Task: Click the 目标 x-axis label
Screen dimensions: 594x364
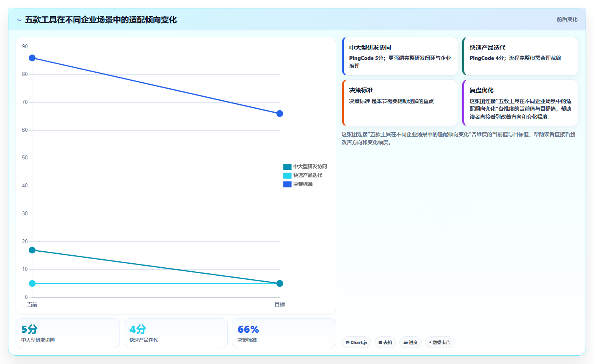Action: point(280,304)
